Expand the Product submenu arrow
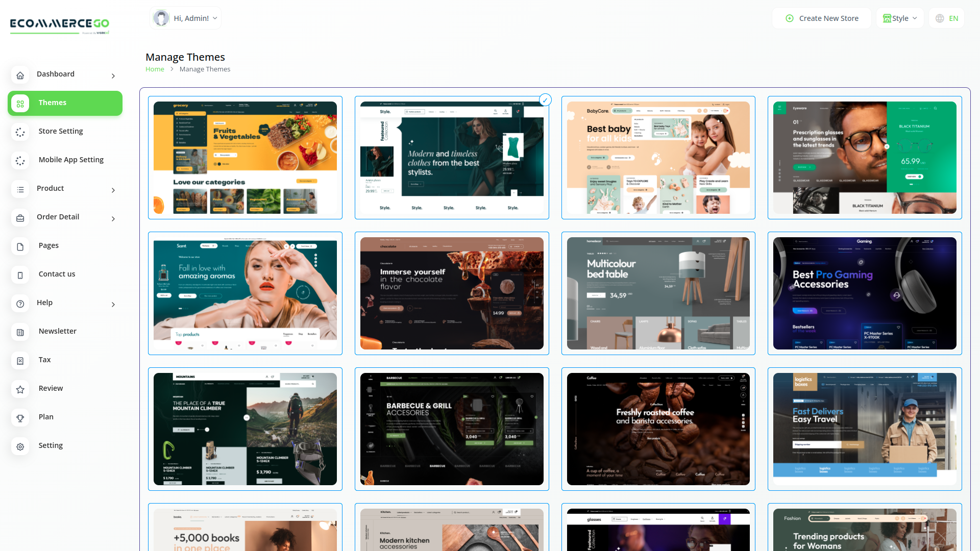Screen dimensions: 980x551 113,190
